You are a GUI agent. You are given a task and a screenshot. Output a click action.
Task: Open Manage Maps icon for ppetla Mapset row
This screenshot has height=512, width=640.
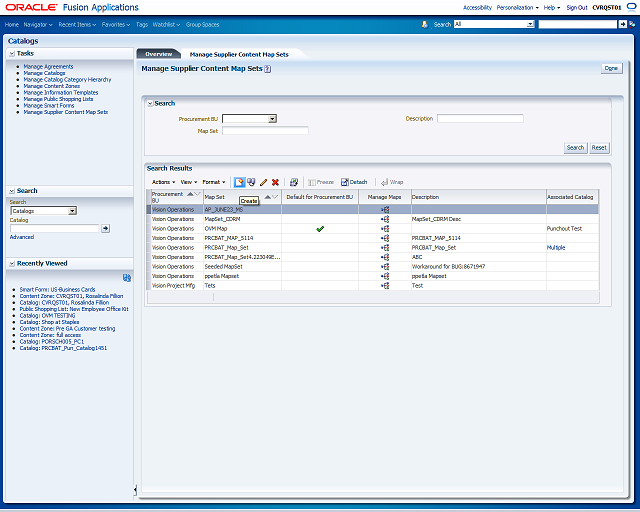coord(385,276)
